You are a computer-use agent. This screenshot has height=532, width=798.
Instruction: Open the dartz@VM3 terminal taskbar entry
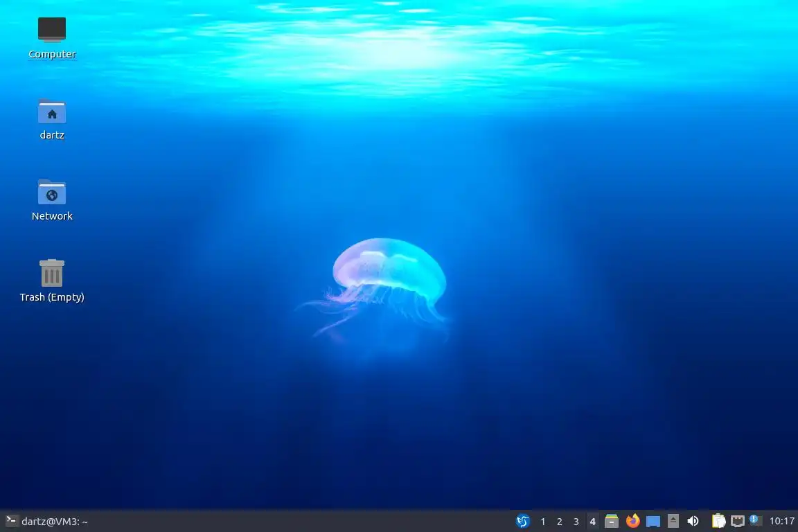47,521
